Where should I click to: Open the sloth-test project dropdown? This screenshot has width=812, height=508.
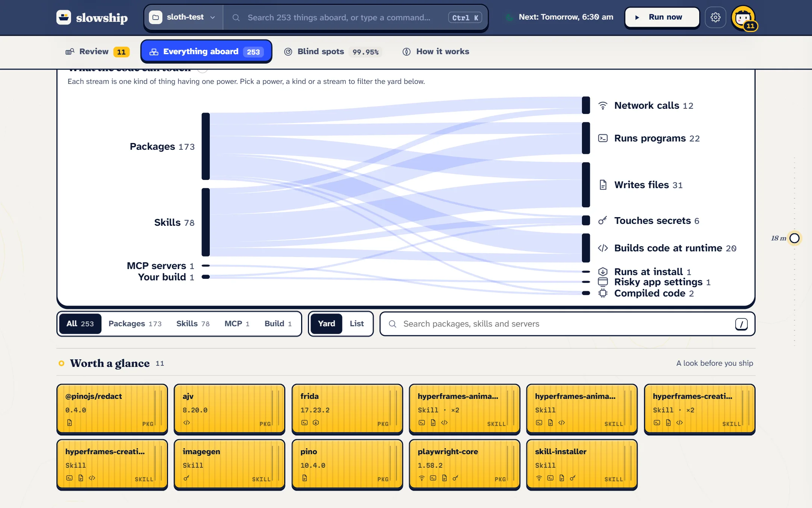click(x=183, y=17)
